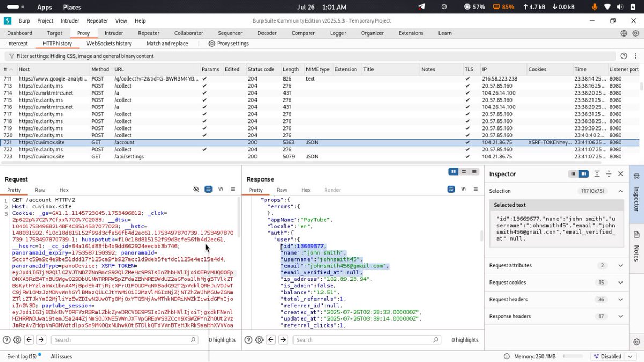Toggle newline \n display in Response panel
The height and width of the screenshot is (362, 644).
(x=462, y=190)
